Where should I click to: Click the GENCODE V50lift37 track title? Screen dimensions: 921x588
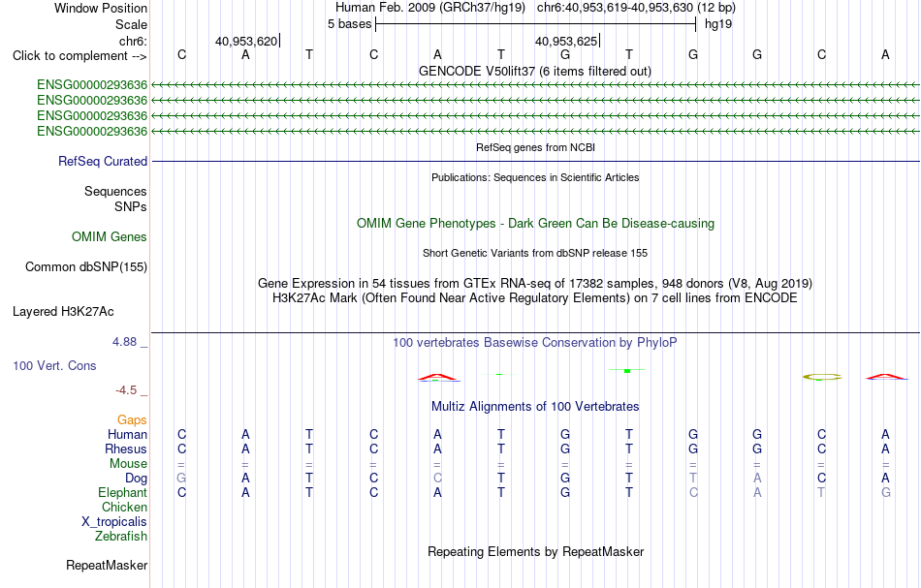(535, 72)
